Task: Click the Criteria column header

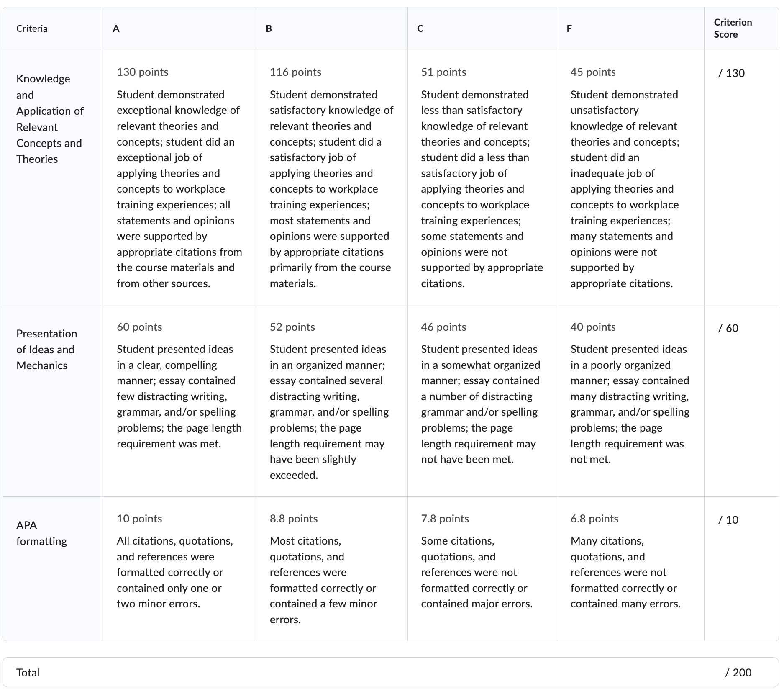Action: [x=32, y=28]
